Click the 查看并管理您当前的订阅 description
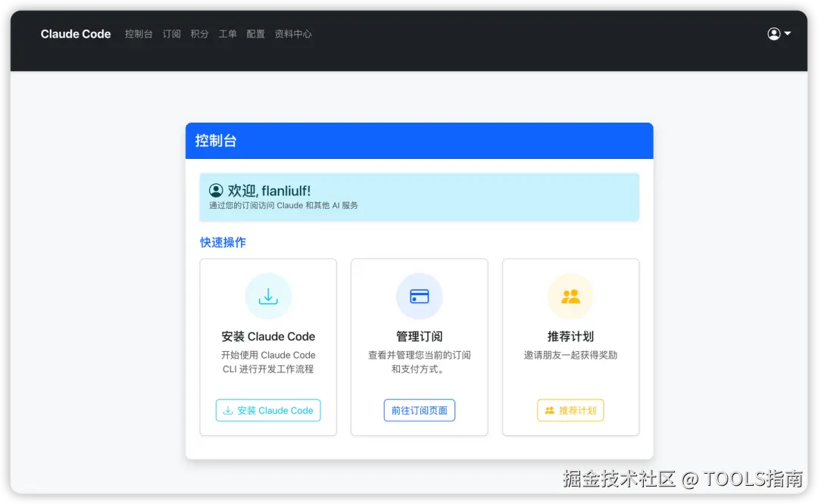818x504 pixels. pos(420,362)
